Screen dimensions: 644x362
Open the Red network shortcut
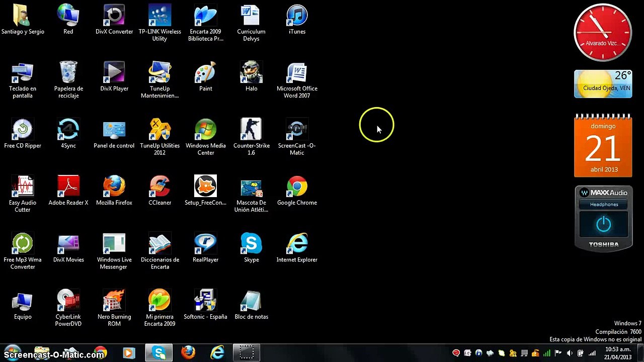pyautogui.click(x=68, y=20)
